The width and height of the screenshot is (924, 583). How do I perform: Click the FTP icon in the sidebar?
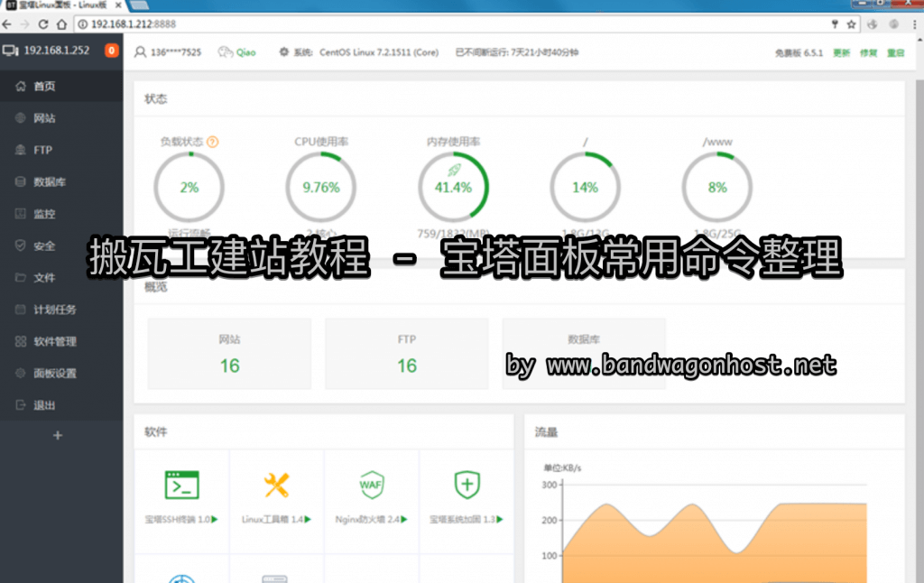pyautogui.click(x=21, y=150)
